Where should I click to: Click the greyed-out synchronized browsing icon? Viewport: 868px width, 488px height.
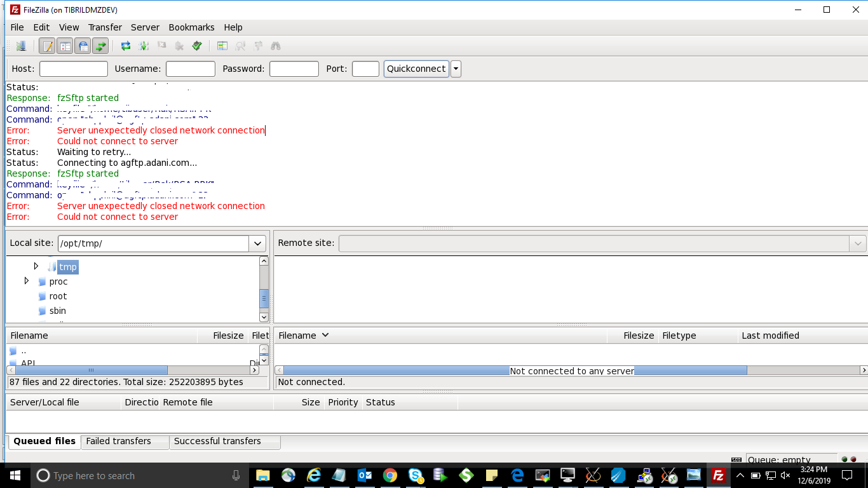tap(258, 46)
